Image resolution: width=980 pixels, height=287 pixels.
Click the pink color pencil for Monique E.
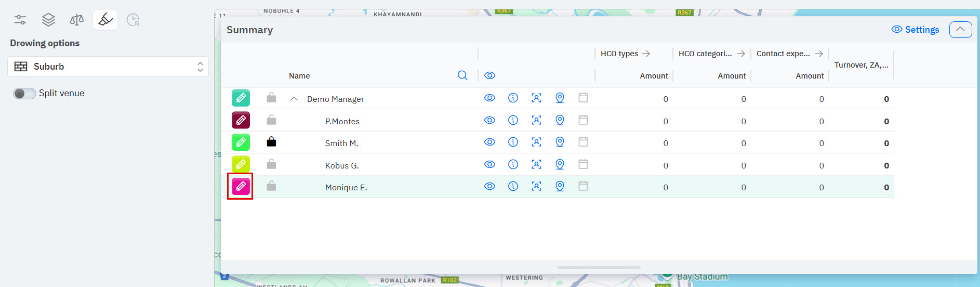pyautogui.click(x=241, y=186)
